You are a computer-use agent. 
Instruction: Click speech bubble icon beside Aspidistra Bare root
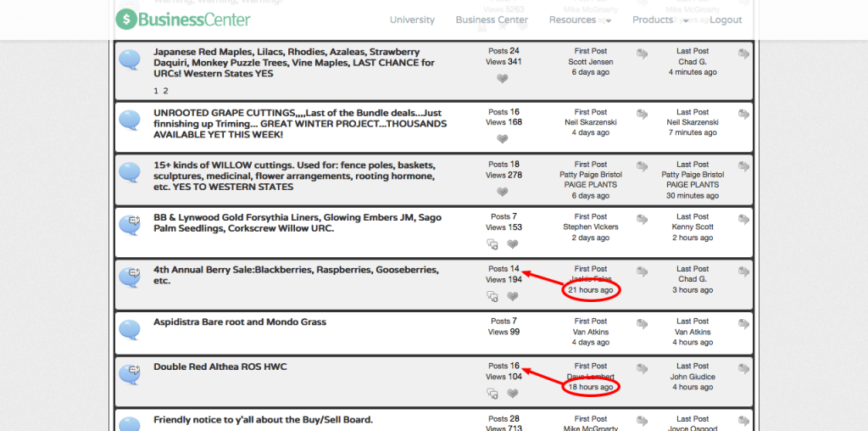129,330
